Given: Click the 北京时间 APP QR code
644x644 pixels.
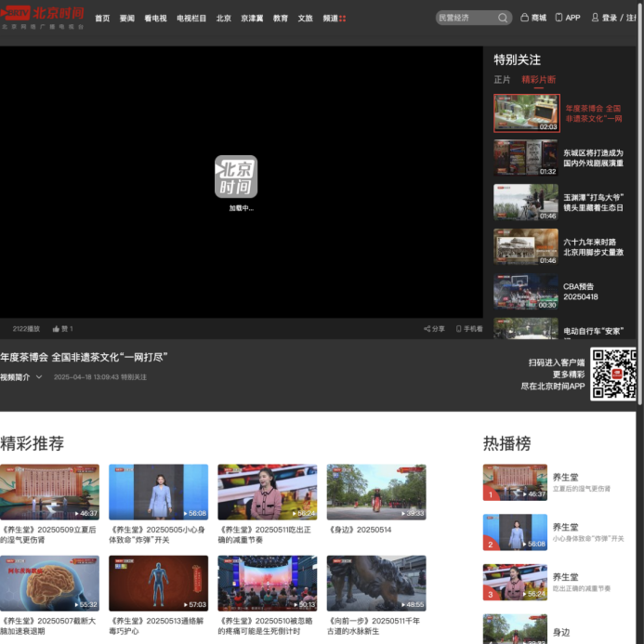Looking at the screenshot, I should (613, 374).
